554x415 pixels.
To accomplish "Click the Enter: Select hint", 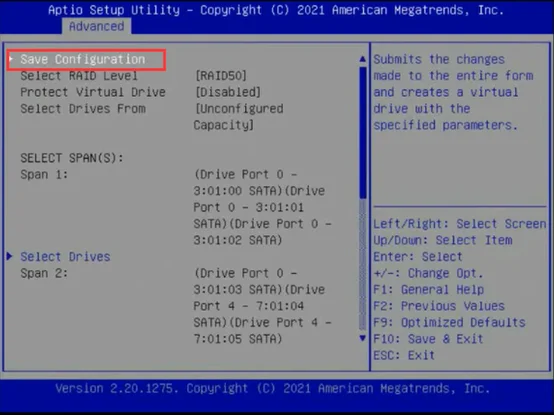I will pyautogui.click(x=418, y=257).
